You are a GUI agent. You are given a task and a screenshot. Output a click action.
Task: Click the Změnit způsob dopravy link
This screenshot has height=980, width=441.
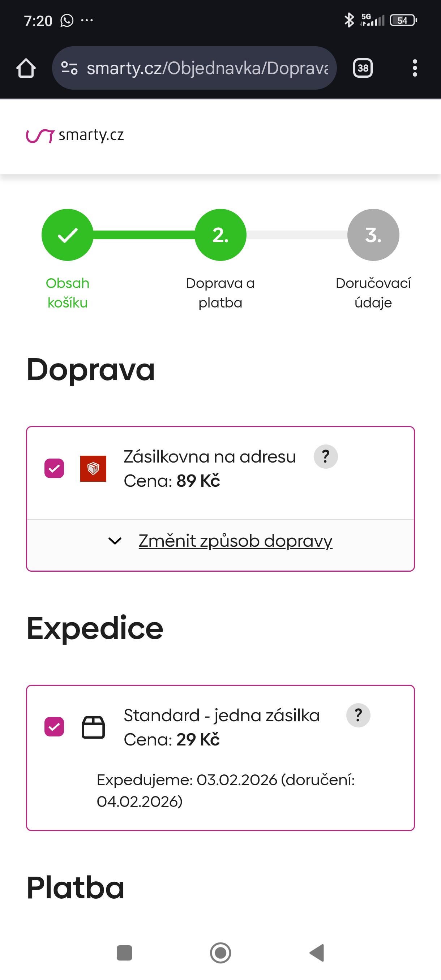point(235,541)
